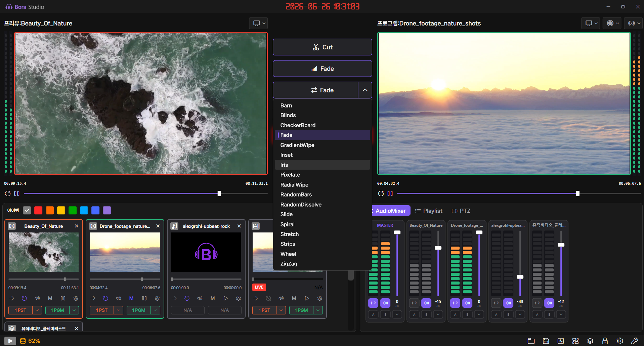Open the folder icon in bottom bar
The image size is (644, 346).
pyautogui.click(x=531, y=341)
